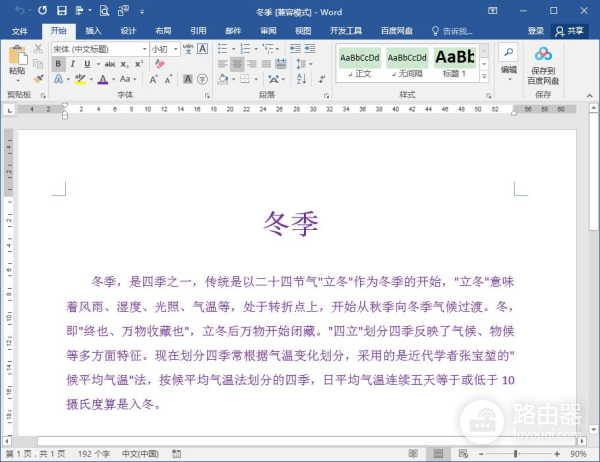Toggle Bold formatting button
The width and height of the screenshot is (600, 462).
coord(58,64)
